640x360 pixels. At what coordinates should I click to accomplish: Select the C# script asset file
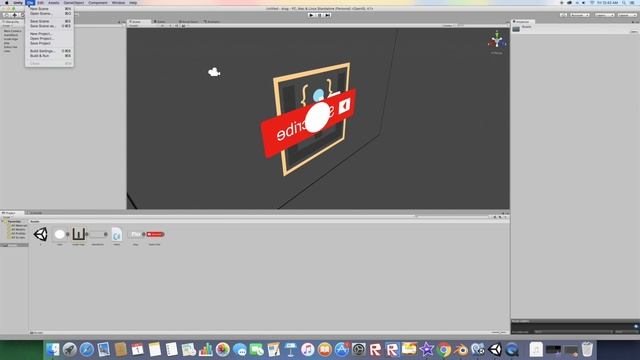pyautogui.click(x=117, y=234)
